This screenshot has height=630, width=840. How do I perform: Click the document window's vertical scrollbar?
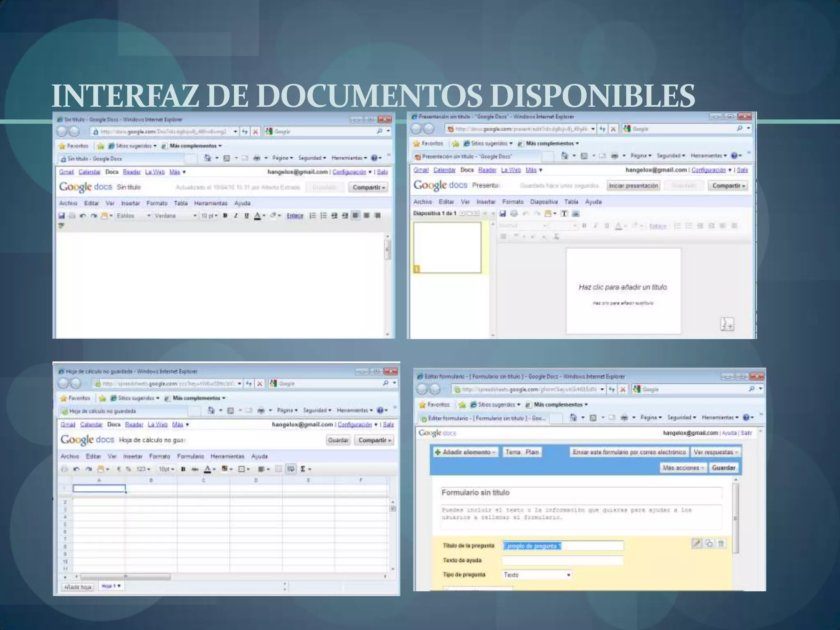(x=388, y=285)
